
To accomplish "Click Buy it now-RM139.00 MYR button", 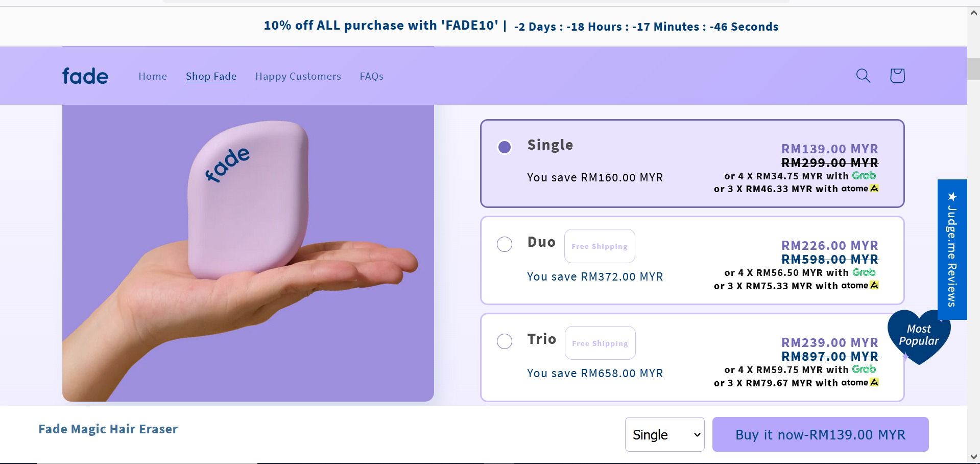I will [x=820, y=434].
